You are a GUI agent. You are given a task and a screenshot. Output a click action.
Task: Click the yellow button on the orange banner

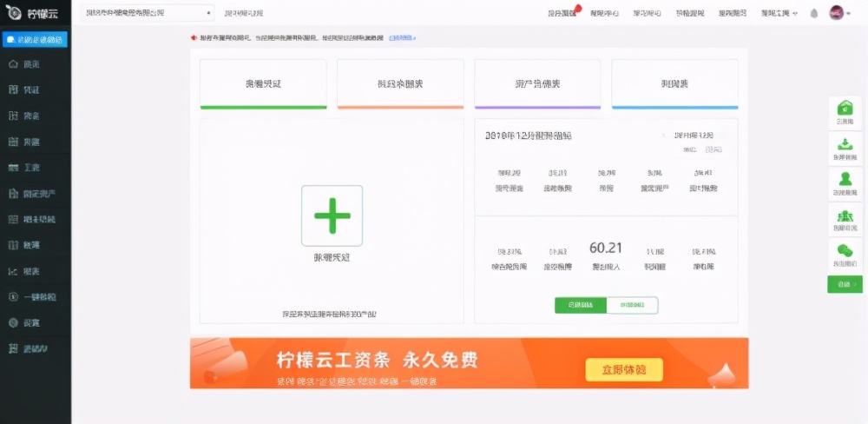(x=624, y=369)
